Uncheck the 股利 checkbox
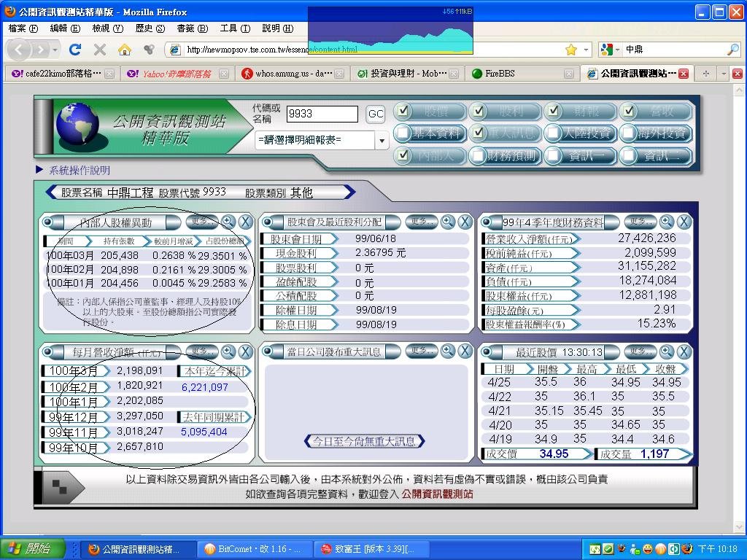 pos(479,111)
